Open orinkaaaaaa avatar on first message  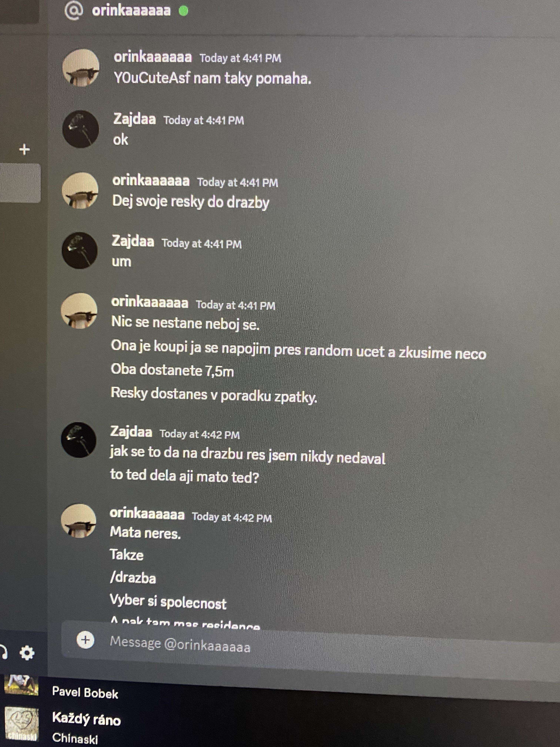point(81,68)
